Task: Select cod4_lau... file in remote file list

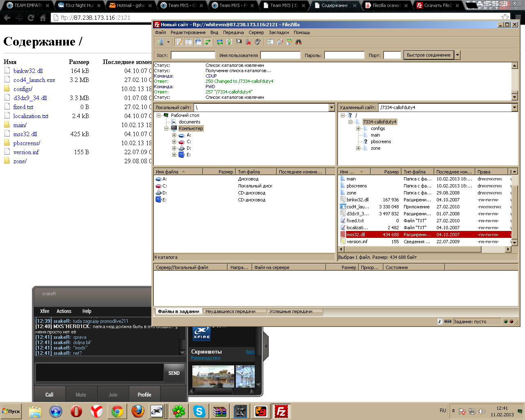Action: pos(425,207)
